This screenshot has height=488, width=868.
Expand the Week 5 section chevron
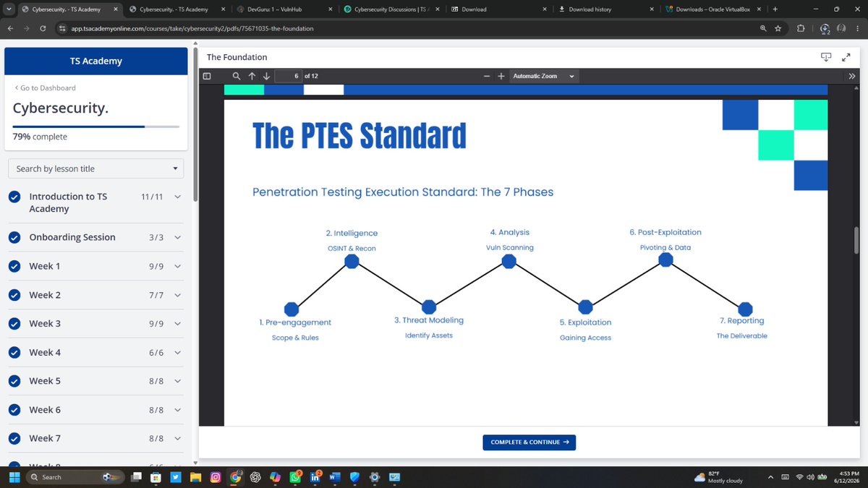[178, 381]
